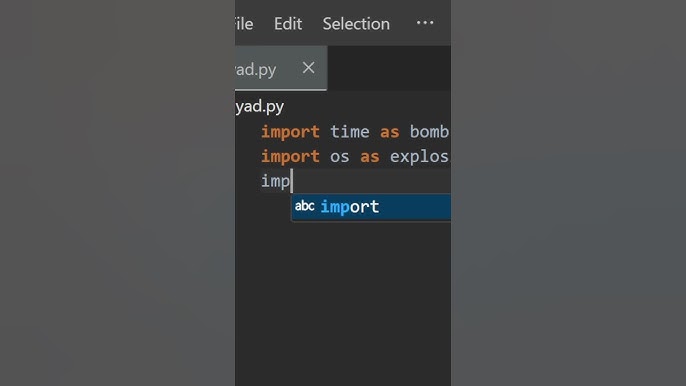The width and height of the screenshot is (686, 386).
Task: Accept the import autocomplete suggestion
Action: click(x=371, y=207)
